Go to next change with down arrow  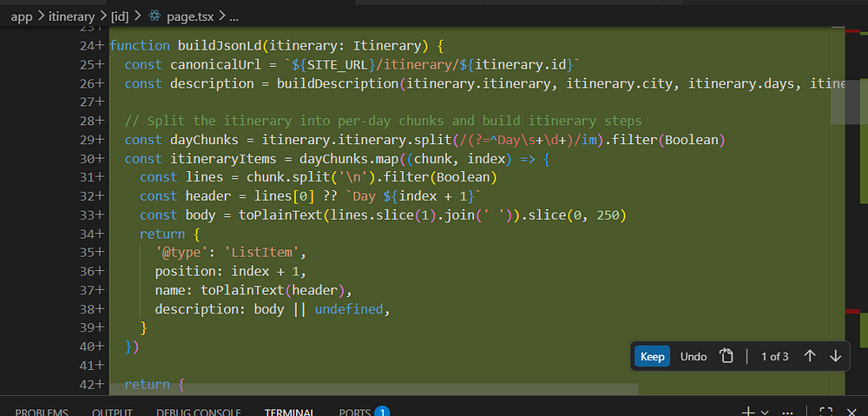coord(835,356)
